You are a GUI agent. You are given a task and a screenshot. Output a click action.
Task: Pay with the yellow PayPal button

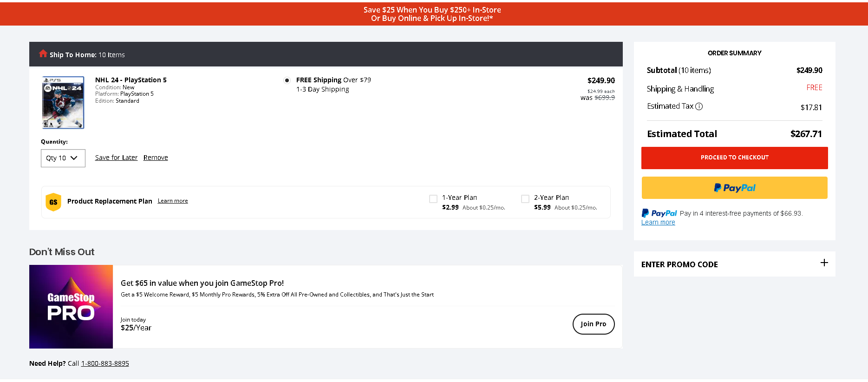pos(735,188)
